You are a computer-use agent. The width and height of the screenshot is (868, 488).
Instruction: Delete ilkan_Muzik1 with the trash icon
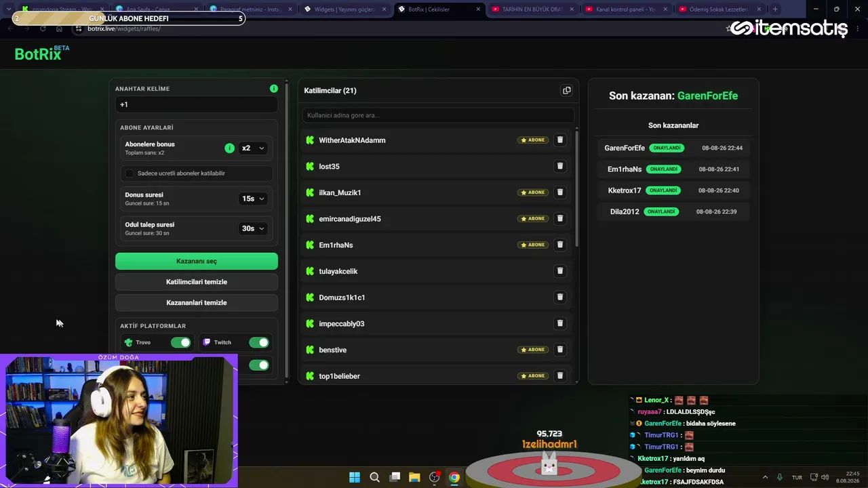560,192
